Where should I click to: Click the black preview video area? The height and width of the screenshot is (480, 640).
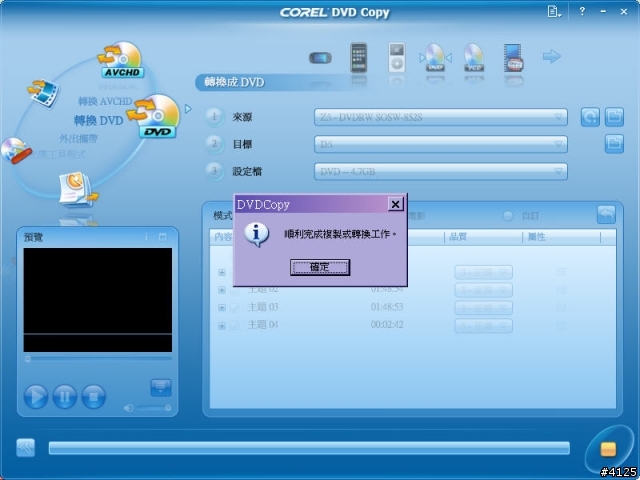(x=98, y=300)
